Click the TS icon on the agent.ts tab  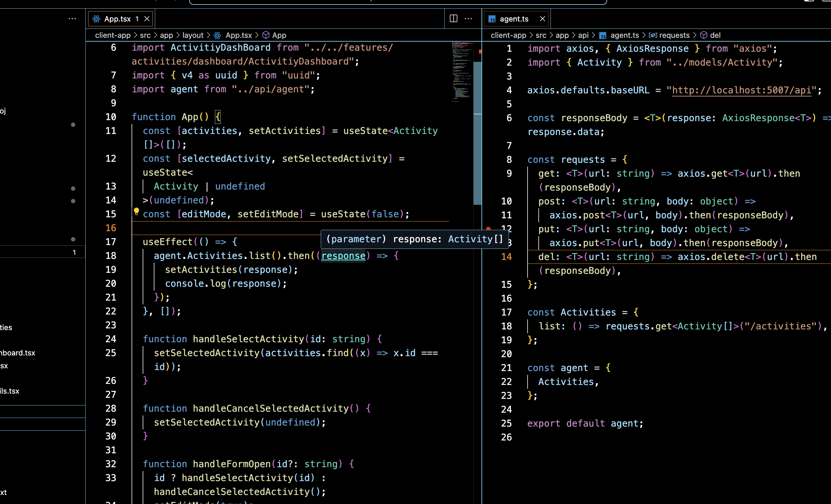(492, 19)
